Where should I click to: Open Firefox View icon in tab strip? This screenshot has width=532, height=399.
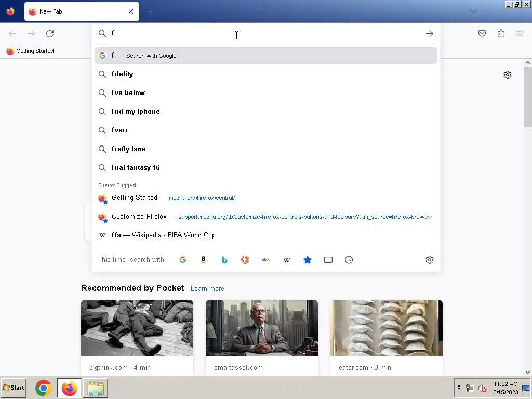click(10, 11)
